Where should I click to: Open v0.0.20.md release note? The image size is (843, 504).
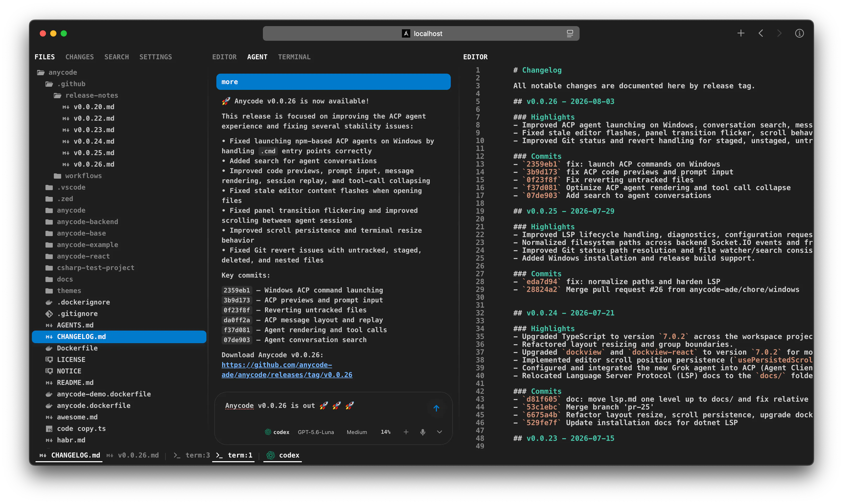pyautogui.click(x=89, y=107)
